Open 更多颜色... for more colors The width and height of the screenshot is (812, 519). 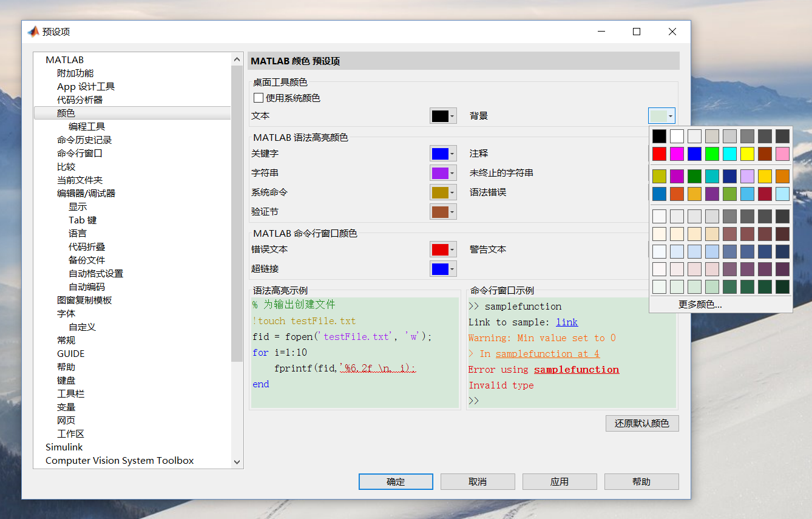pos(700,305)
